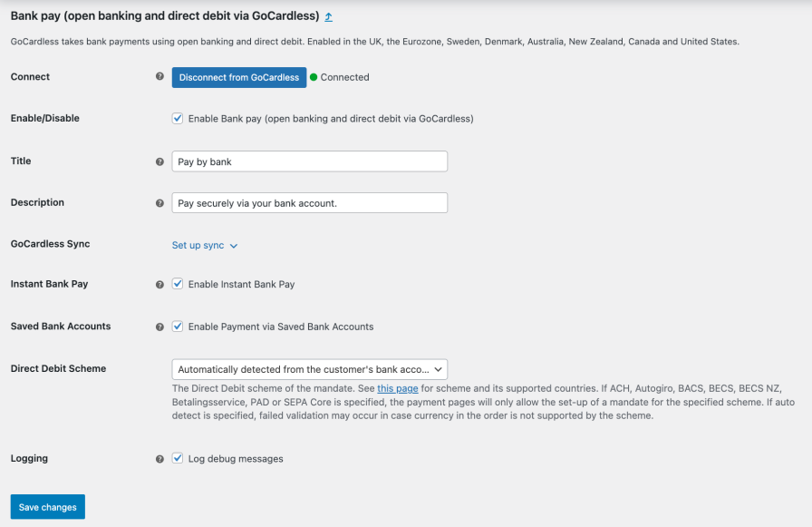Disable Payment via Saved Bank Accounts
The height and width of the screenshot is (527, 812).
pyautogui.click(x=178, y=327)
